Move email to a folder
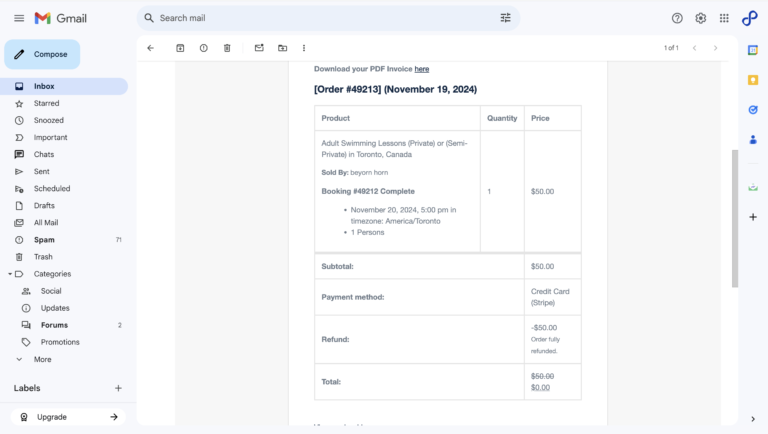 coord(283,48)
